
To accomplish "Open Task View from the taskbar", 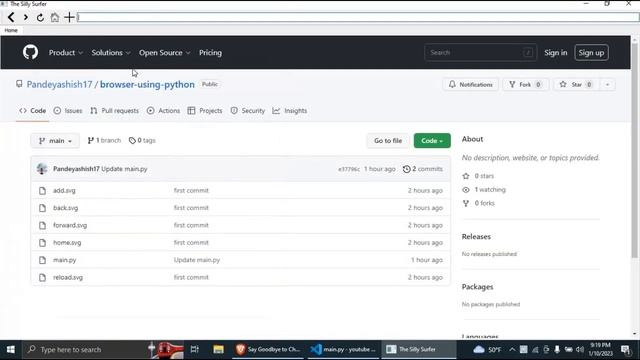I will [x=195, y=349].
